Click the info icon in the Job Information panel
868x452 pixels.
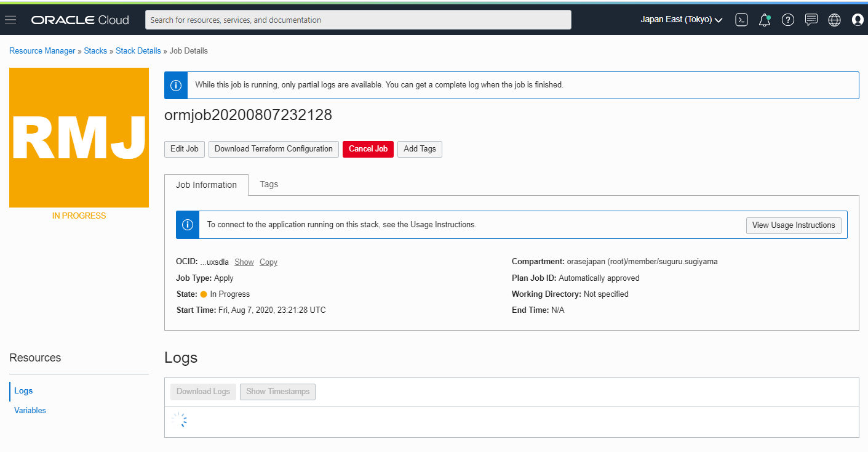187,224
